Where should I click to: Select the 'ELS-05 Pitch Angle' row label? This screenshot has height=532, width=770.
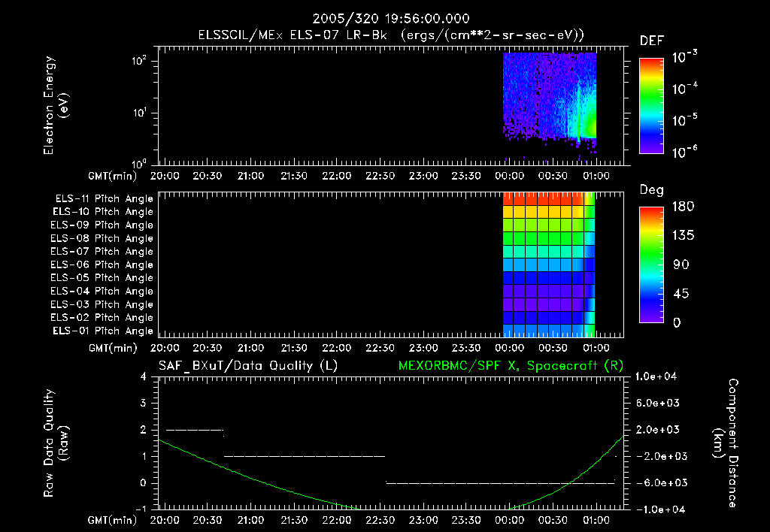click(x=102, y=278)
